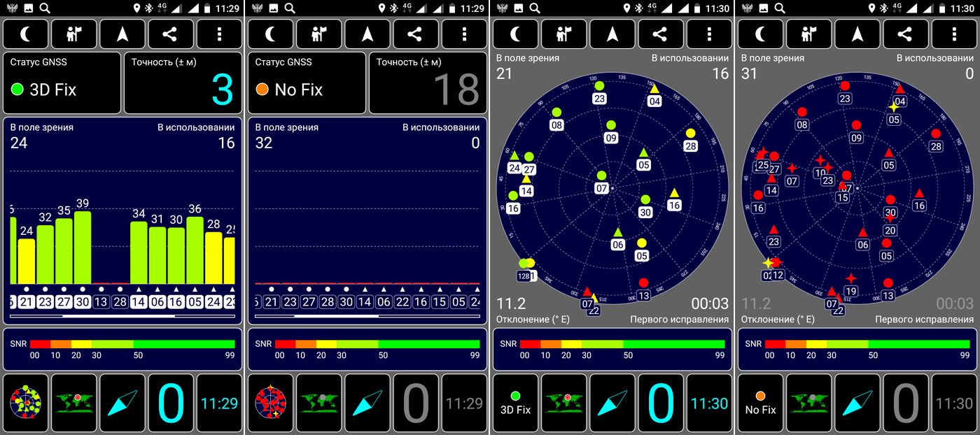Tap person with flag icon in rightmost screen
The image size is (980, 435).
point(808,34)
